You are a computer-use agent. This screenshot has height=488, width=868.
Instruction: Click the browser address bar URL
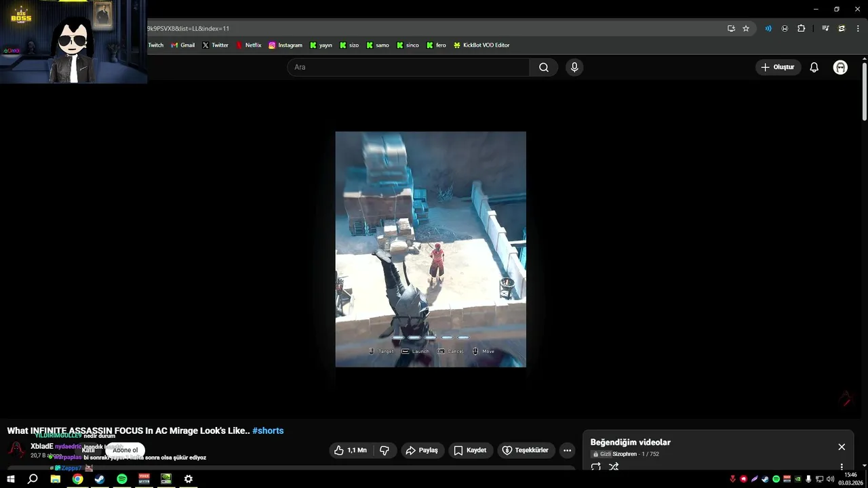pos(189,28)
